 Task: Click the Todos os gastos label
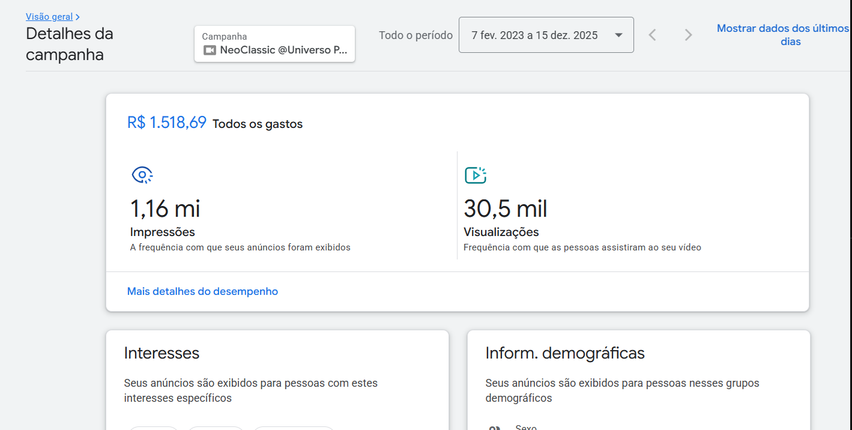click(258, 124)
